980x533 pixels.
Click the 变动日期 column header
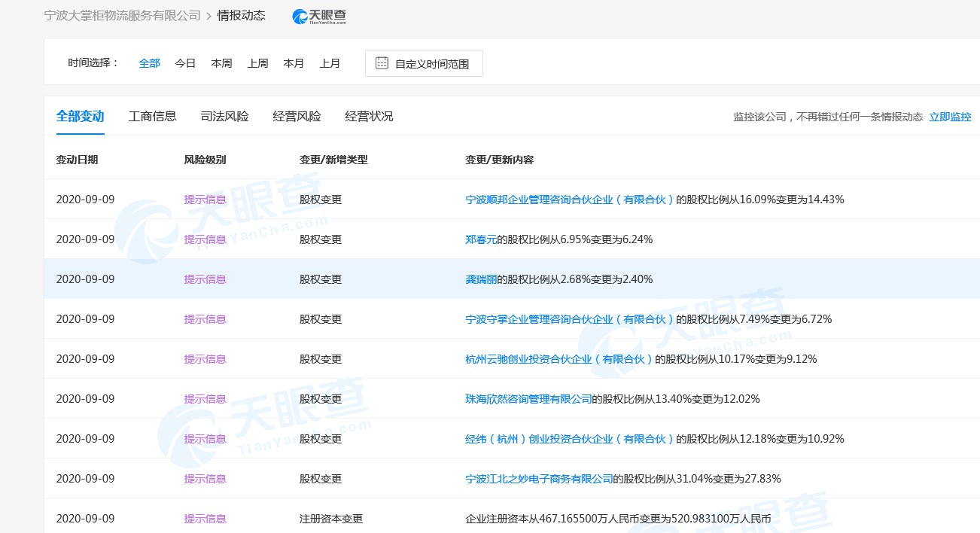point(77,160)
